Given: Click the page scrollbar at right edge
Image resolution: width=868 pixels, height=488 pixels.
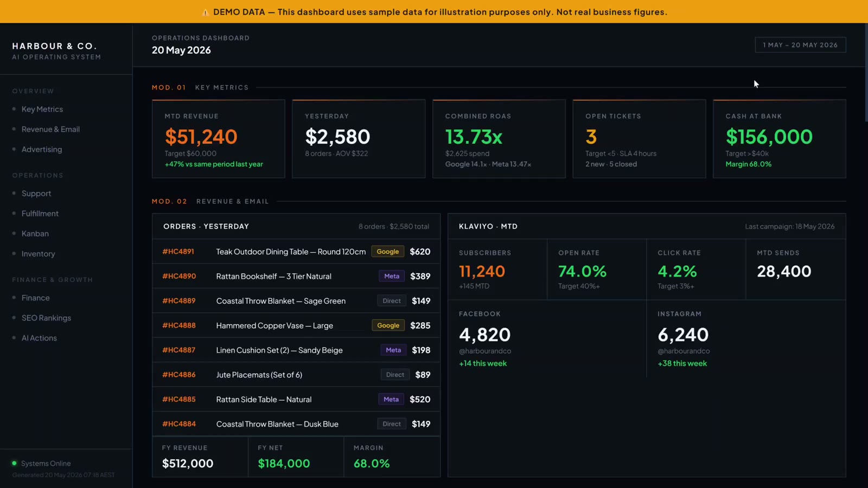Looking at the screenshot, I should (865, 73).
